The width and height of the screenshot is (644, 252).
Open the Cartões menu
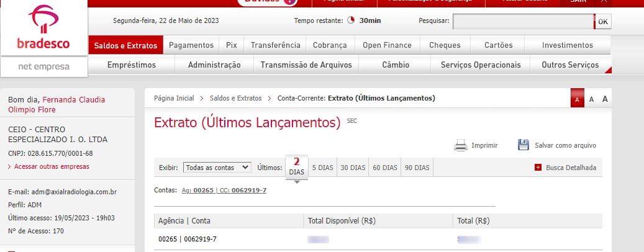point(498,45)
